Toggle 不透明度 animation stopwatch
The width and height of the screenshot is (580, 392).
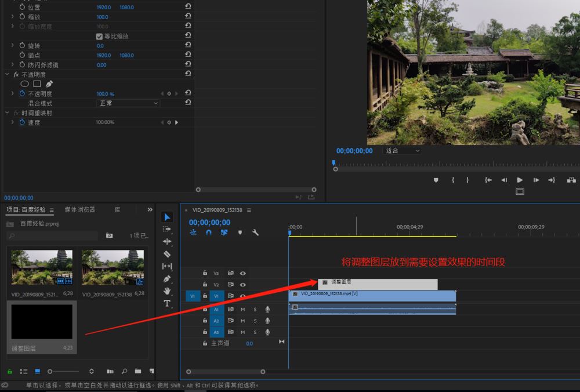pos(22,93)
